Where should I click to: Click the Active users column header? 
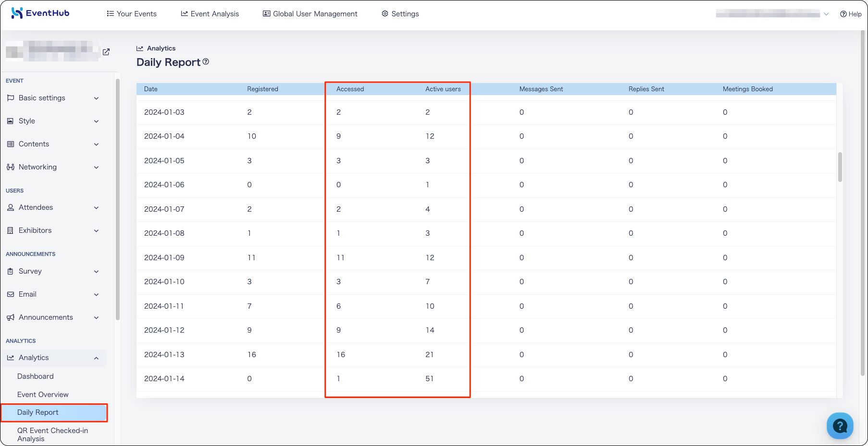(443, 89)
